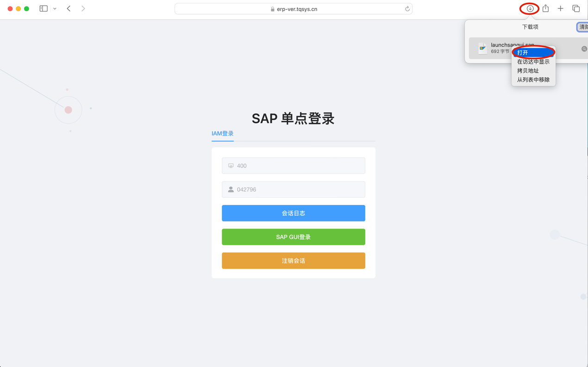
Task: Click the blue 会话日志 button
Action: [294, 213]
